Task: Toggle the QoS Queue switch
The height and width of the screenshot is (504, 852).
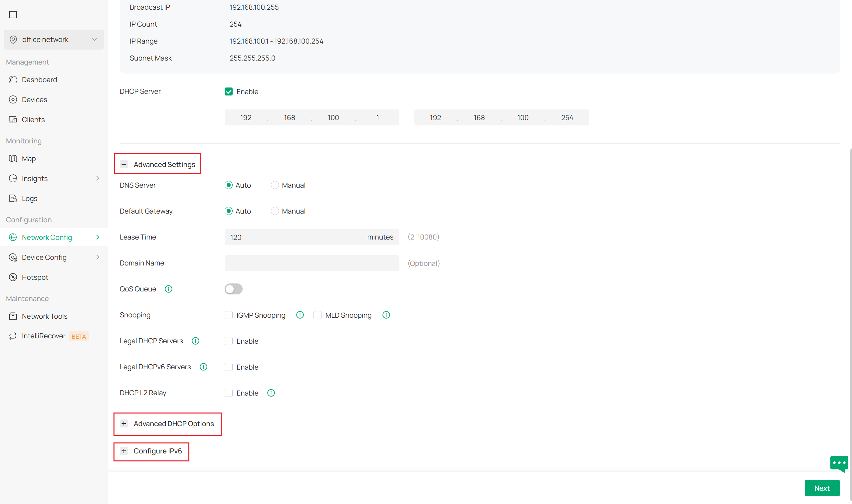Action: pyautogui.click(x=233, y=289)
